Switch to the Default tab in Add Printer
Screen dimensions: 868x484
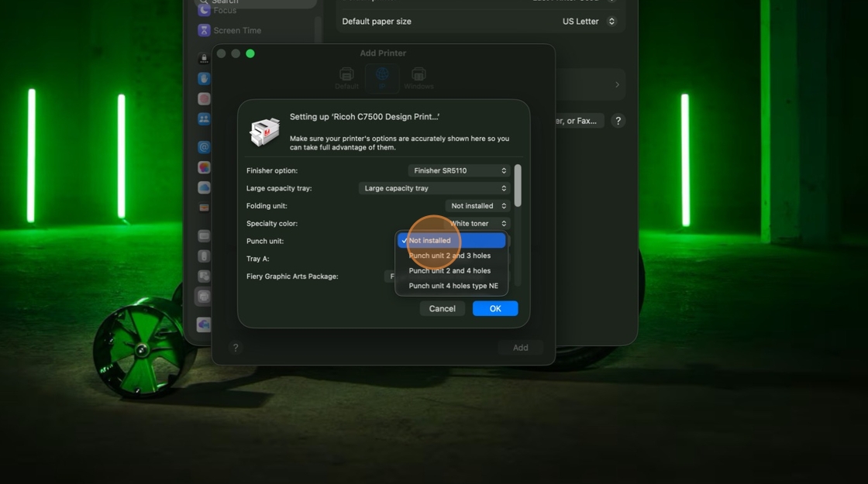pyautogui.click(x=346, y=78)
